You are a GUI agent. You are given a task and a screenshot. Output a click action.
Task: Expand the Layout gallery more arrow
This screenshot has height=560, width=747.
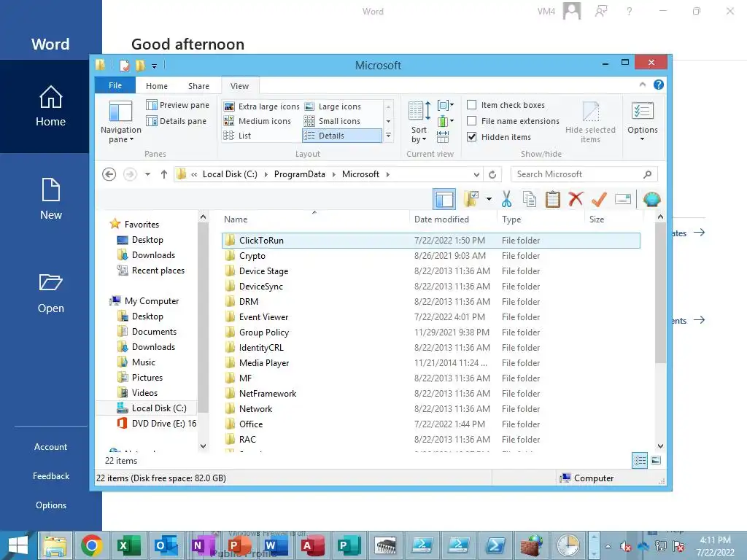(388, 136)
